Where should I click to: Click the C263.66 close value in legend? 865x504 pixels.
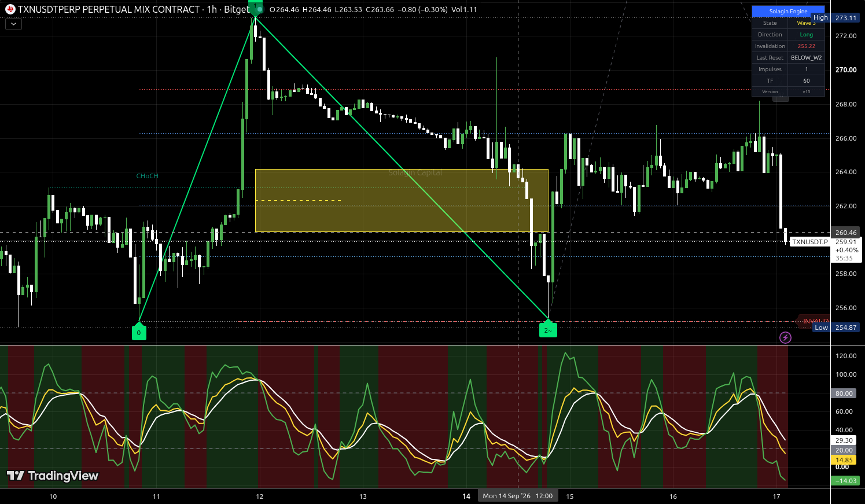[380, 9]
